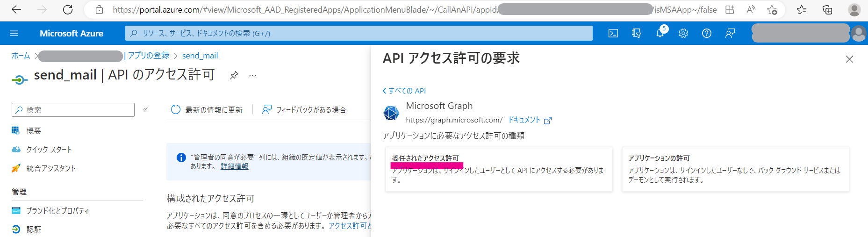This screenshot has width=868, height=237.
Task: Select 委任されたアクセス許可 card
Action: point(499,169)
